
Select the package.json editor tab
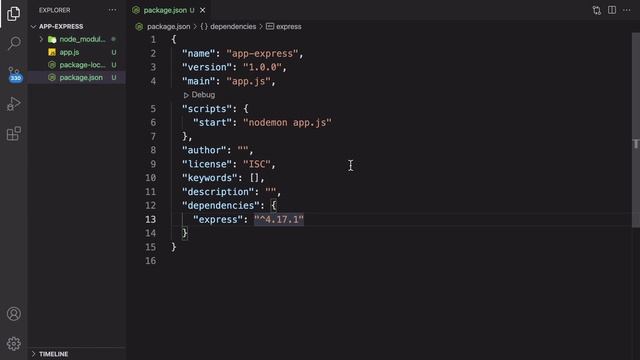(x=169, y=10)
